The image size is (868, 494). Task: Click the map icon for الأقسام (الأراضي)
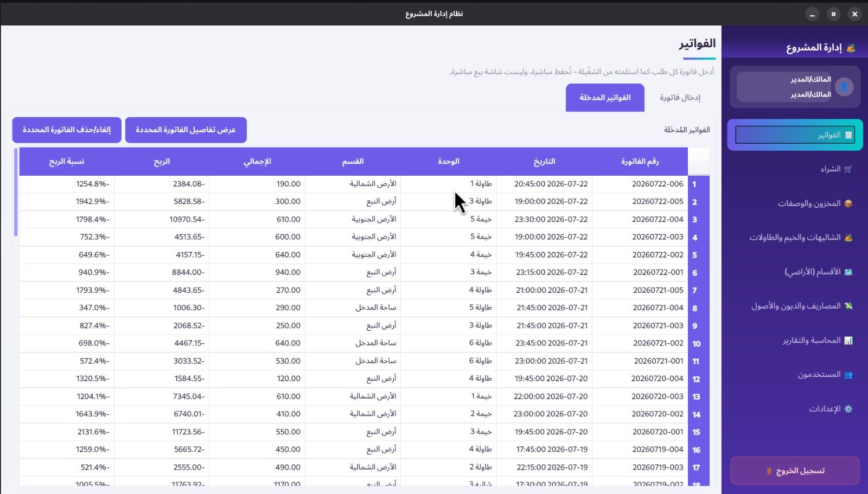[x=848, y=272]
